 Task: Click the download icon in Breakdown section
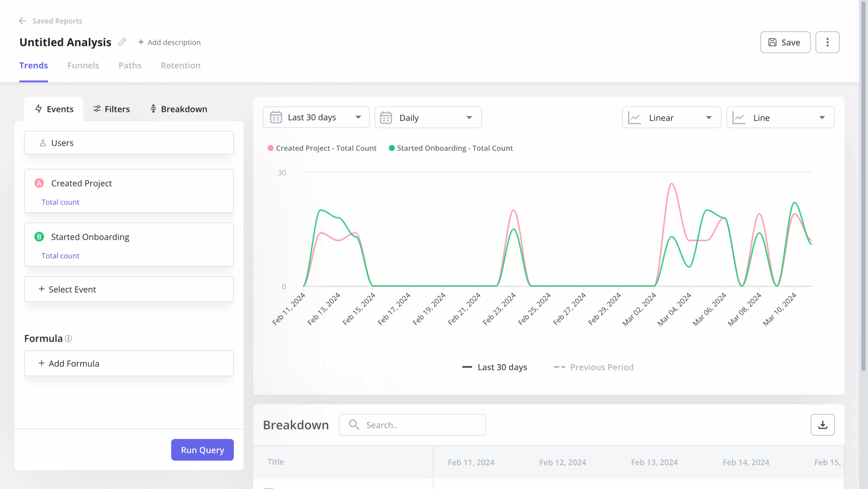[823, 425]
